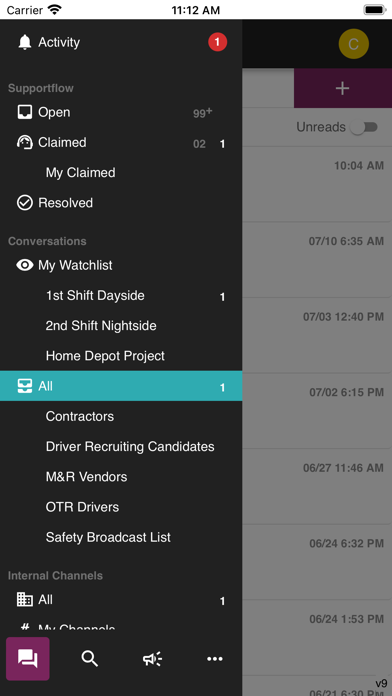Viewport: 392px width, 696px height.
Task: Open My Watchlist
Action: click(x=121, y=265)
